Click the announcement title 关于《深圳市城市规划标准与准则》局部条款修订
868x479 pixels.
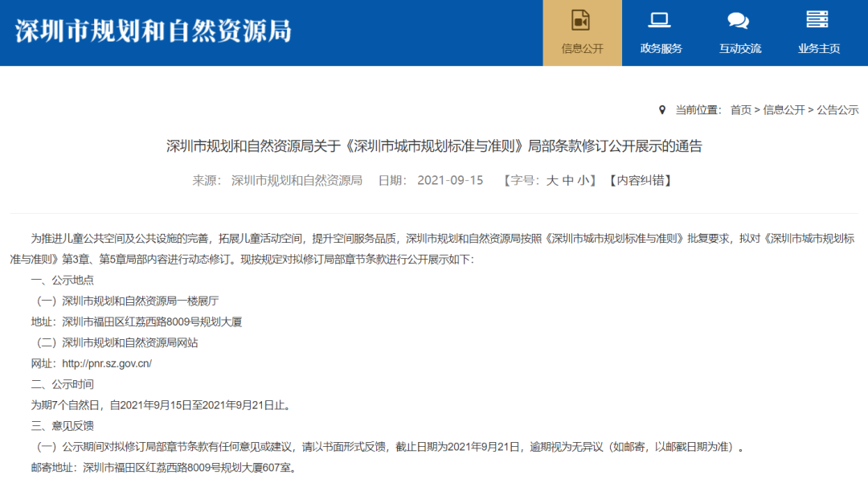434,146
